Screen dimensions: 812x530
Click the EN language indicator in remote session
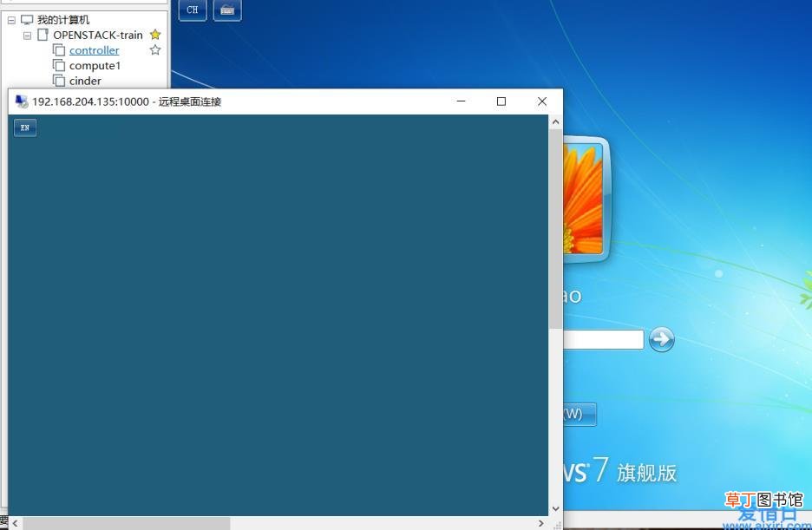[x=25, y=128]
